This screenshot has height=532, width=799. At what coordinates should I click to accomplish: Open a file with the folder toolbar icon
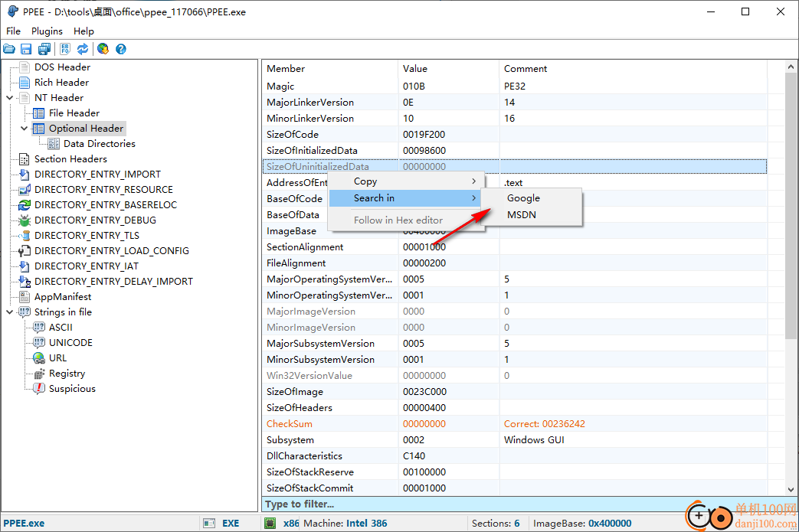(9, 49)
